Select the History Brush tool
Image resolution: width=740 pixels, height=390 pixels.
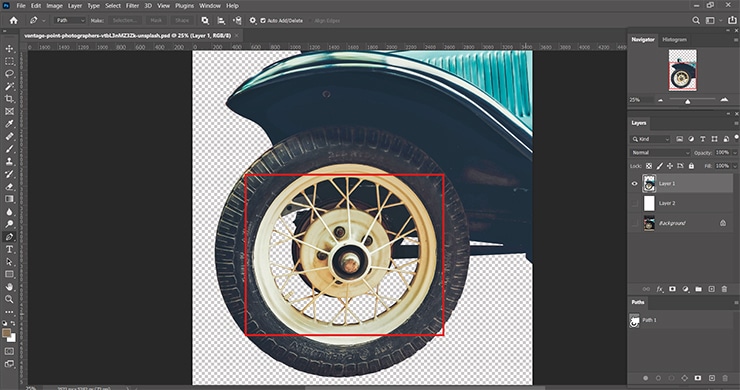click(x=9, y=174)
